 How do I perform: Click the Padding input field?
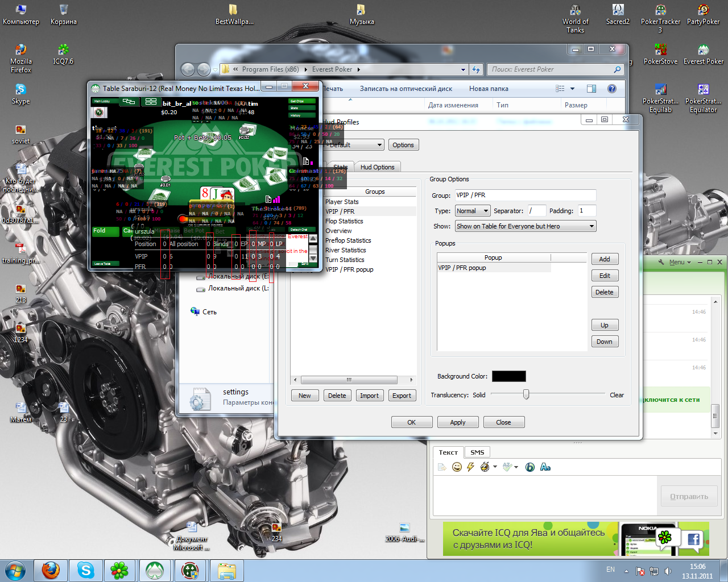pos(587,211)
